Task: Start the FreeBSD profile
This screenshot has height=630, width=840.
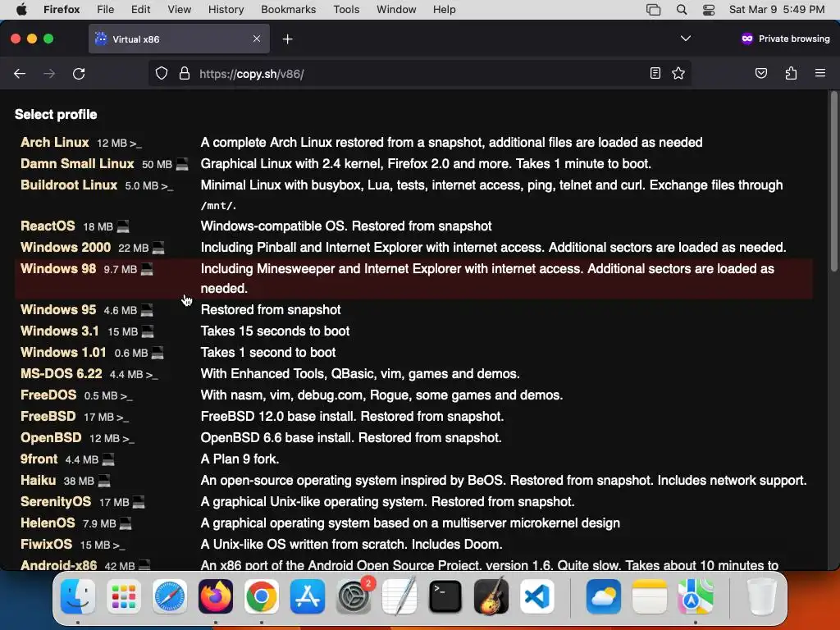Action: (48, 416)
